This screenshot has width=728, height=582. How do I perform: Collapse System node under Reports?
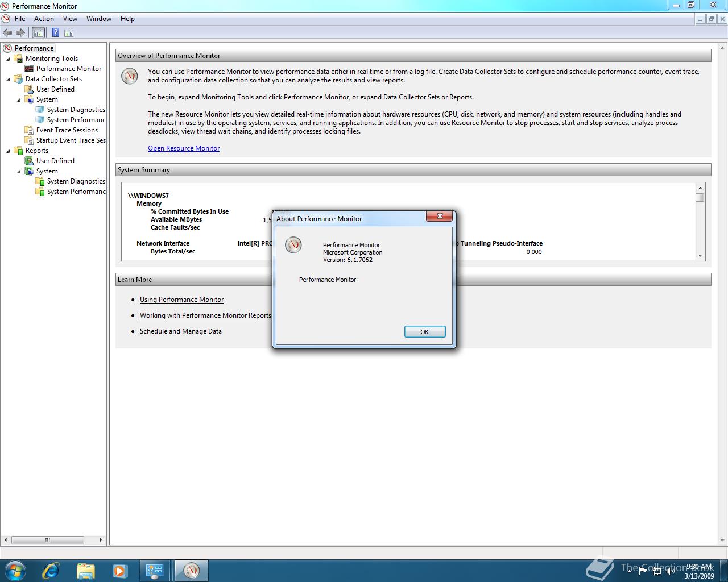19,172
